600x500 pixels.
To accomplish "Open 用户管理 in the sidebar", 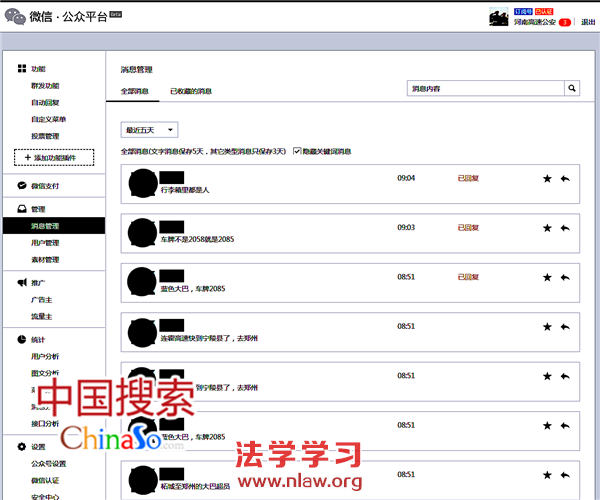I will 45,243.
